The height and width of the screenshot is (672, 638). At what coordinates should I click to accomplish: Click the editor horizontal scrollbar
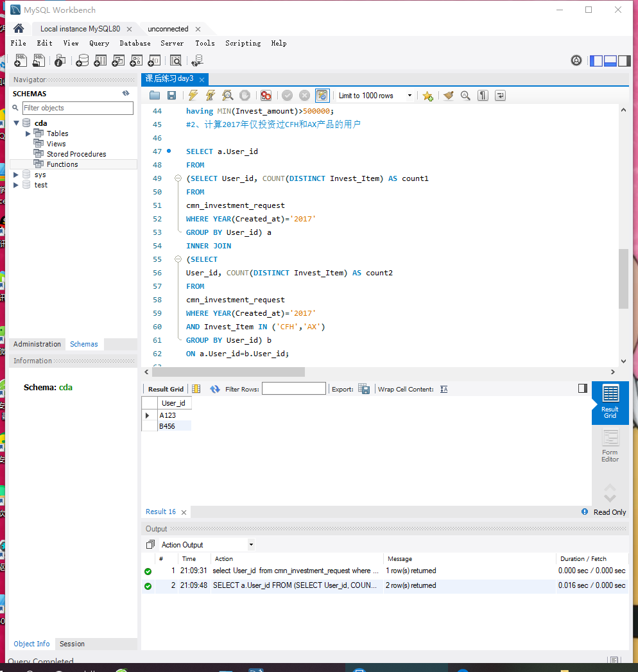228,372
